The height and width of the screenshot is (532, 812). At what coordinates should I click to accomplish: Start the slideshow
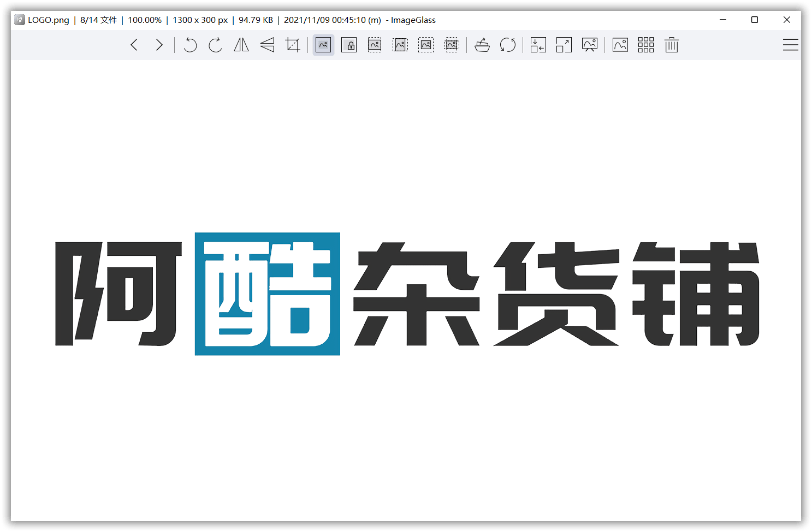tap(590, 45)
